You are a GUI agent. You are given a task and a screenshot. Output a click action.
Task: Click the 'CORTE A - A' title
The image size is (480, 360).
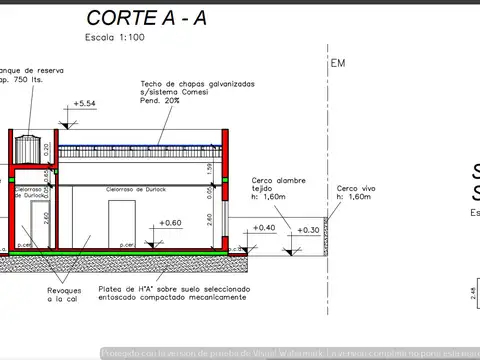tap(147, 18)
